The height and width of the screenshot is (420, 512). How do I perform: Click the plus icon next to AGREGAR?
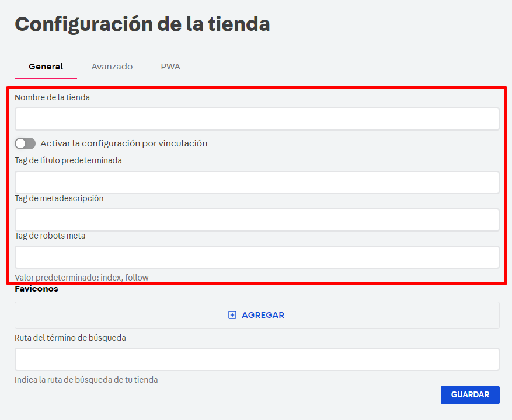pyautogui.click(x=232, y=315)
